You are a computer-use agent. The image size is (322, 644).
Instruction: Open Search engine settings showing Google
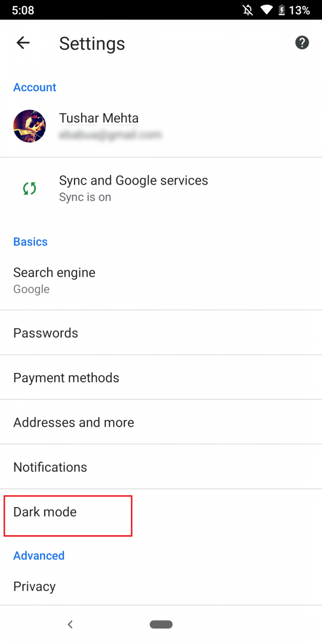[x=54, y=279]
